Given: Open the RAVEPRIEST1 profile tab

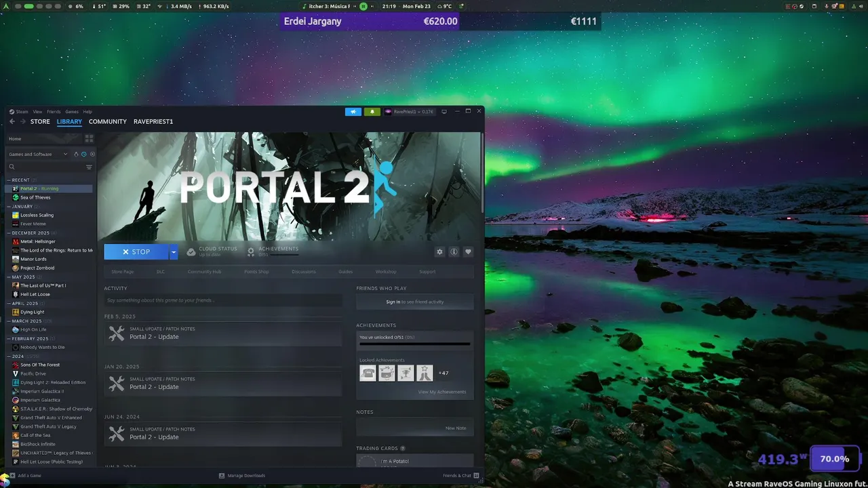Looking at the screenshot, I should click(x=153, y=121).
